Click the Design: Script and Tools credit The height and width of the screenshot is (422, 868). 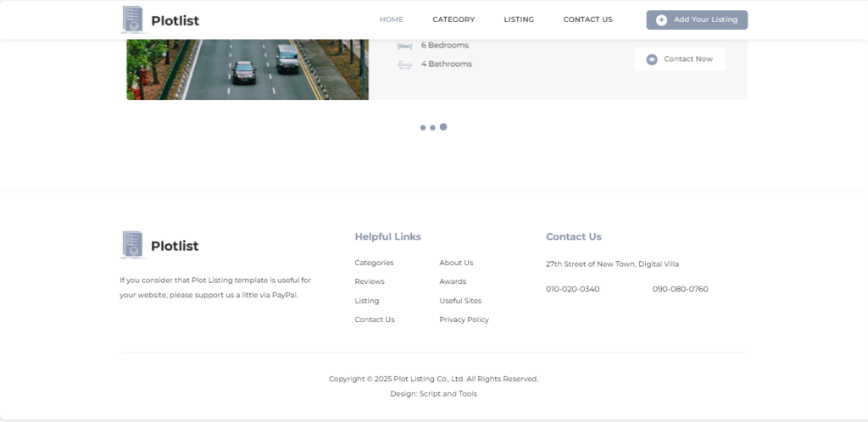[x=433, y=394]
